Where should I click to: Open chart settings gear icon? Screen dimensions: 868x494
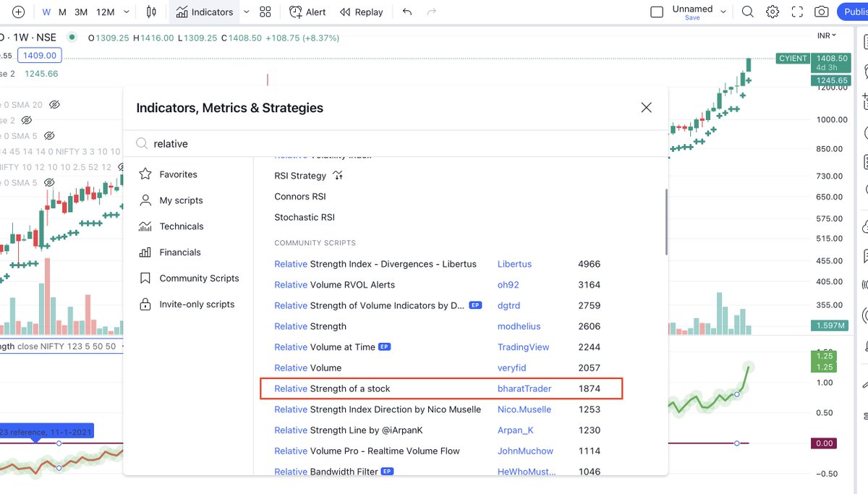coord(773,12)
